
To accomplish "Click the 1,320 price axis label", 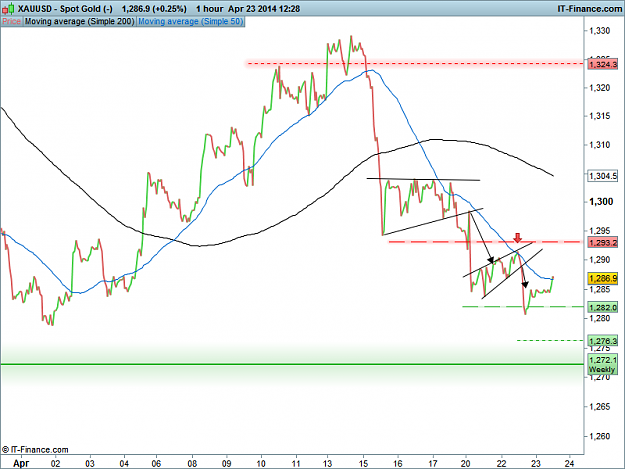I will pyautogui.click(x=599, y=88).
